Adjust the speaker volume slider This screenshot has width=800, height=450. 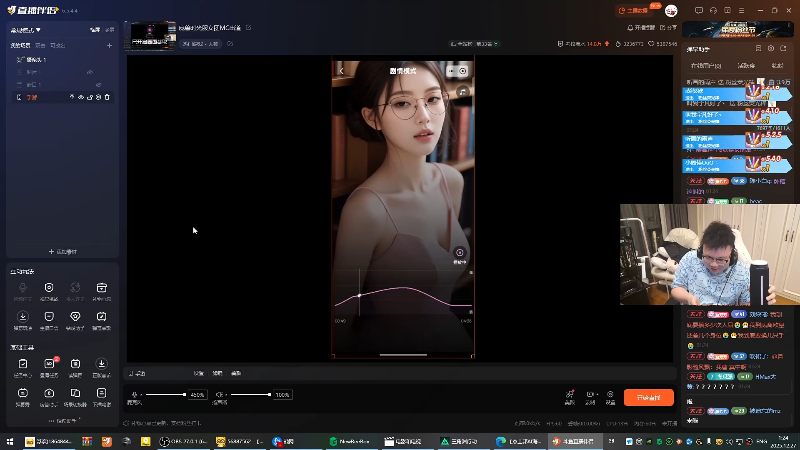point(249,394)
